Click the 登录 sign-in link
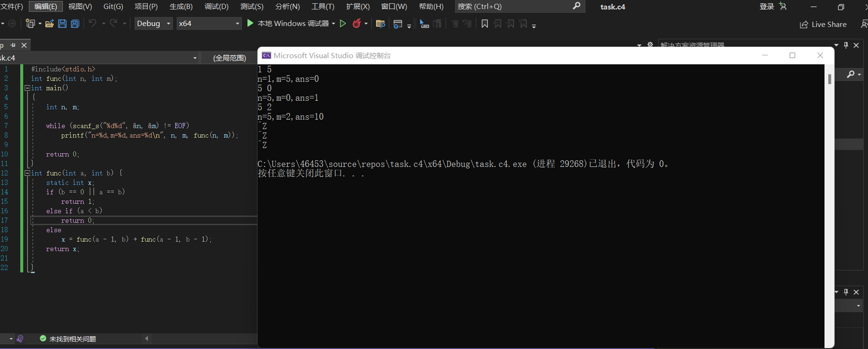This screenshot has width=868, height=349. (x=766, y=6)
